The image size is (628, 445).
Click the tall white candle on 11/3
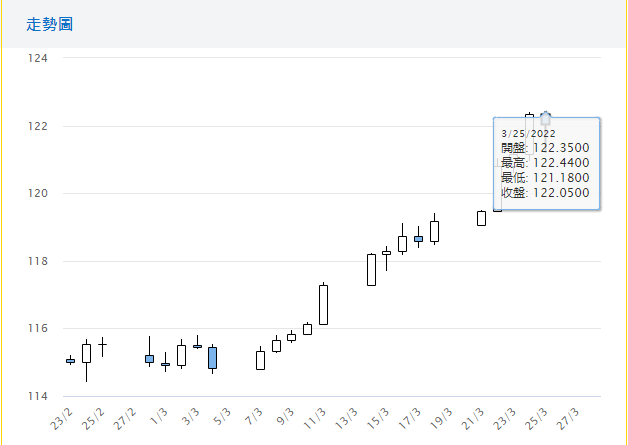323,304
